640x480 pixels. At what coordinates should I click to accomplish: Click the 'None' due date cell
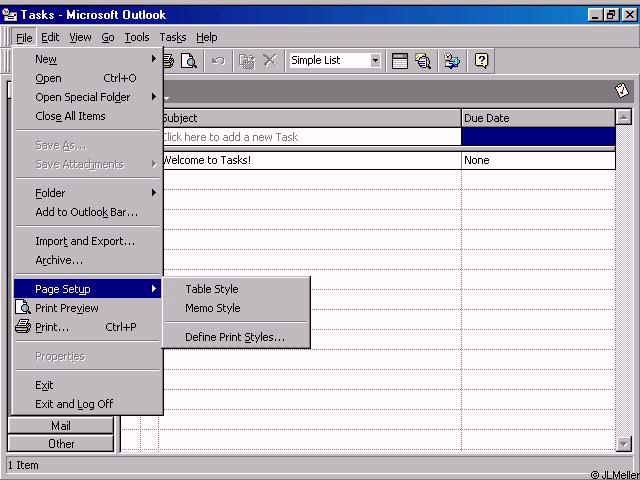[x=538, y=160]
